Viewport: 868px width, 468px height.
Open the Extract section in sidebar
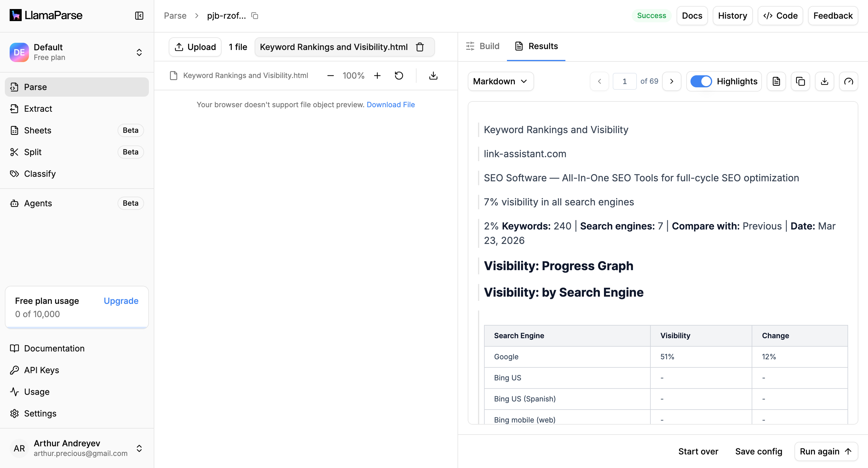(x=38, y=108)
